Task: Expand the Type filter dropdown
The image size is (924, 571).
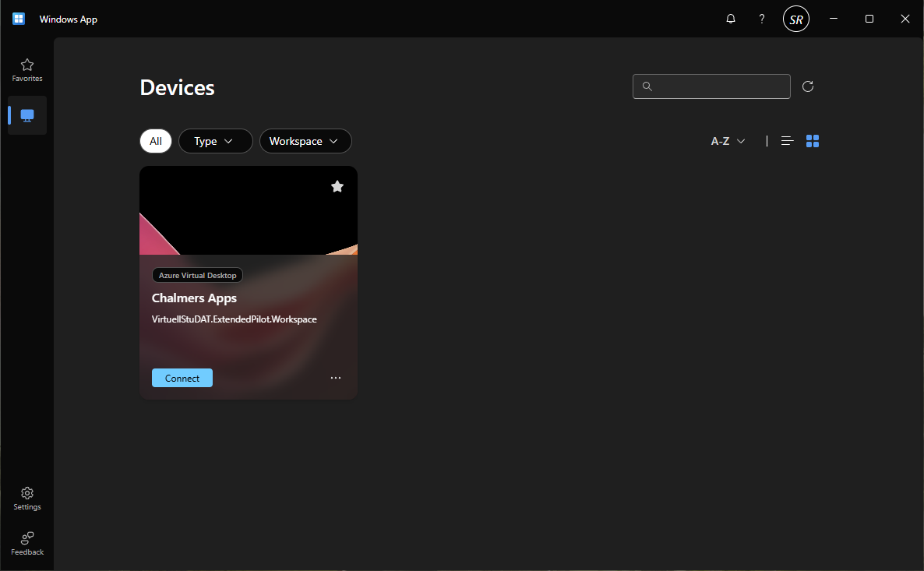Action: (216, 141)
